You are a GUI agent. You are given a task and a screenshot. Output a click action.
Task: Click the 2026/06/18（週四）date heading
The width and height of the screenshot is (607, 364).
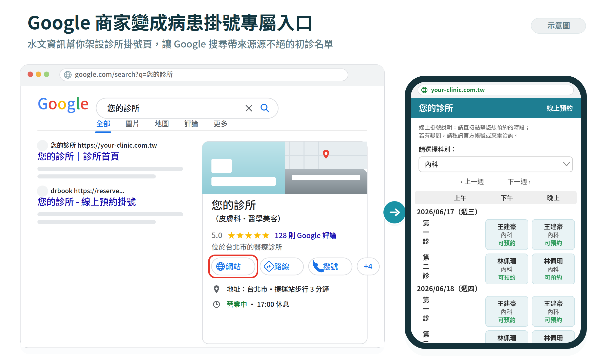coord(447,289)
